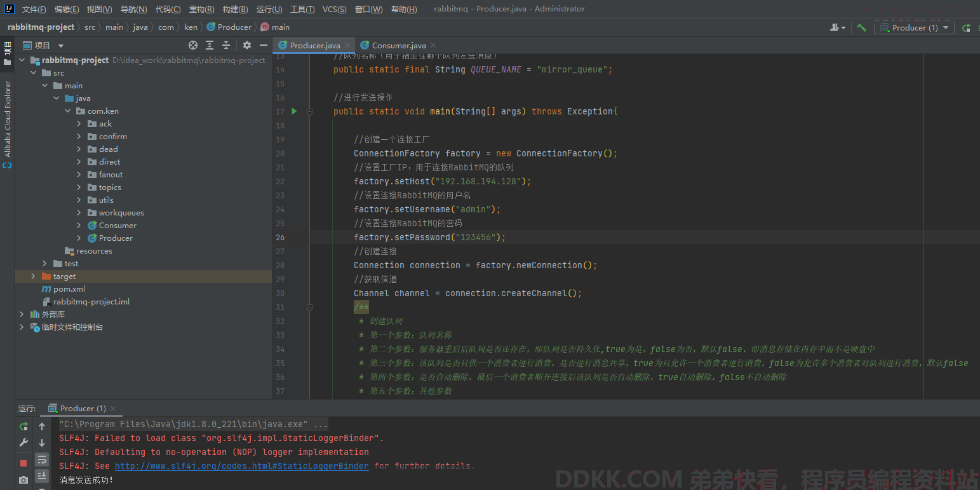Click the camera thread dump icon

pyautogui.click(x=23, y=480)
